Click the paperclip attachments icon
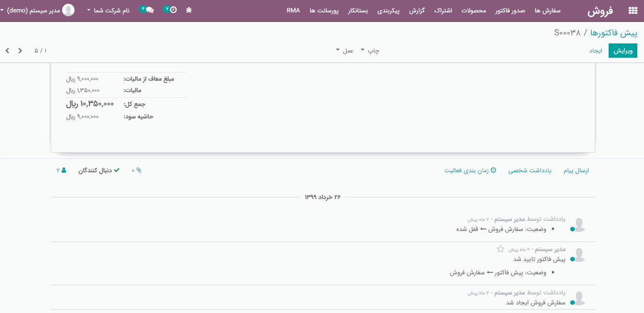Image resolution: width=644 pixels, height=313 pixels. coord(139,170)
